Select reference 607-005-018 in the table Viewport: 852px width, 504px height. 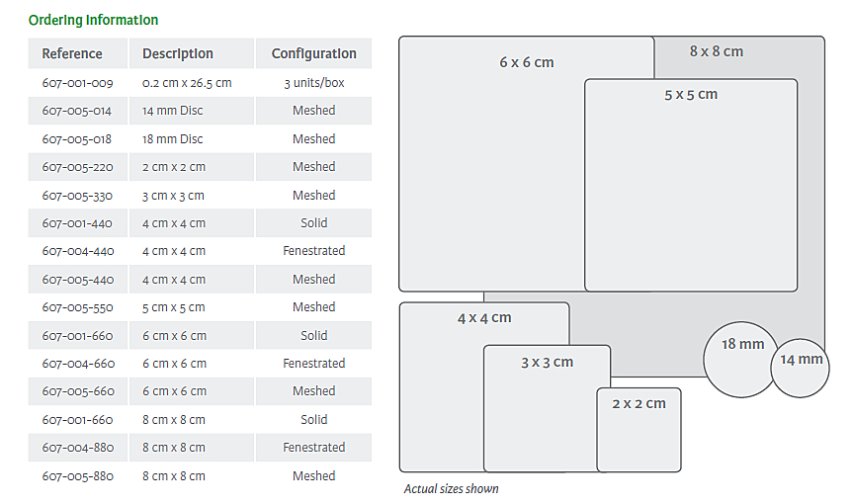77,139
